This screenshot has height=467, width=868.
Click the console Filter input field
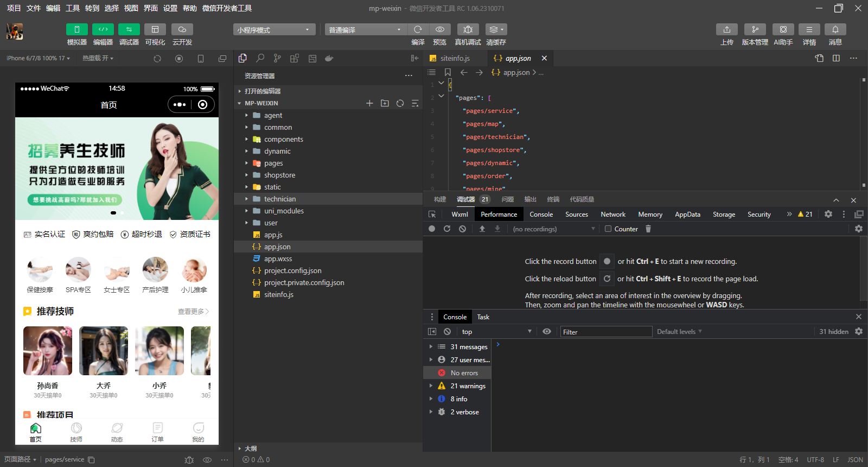(605, 332)
